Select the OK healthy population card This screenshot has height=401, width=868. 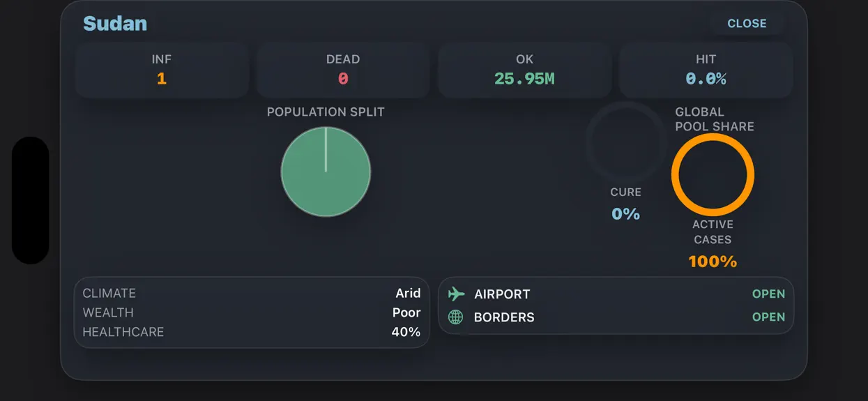[524, 70]
